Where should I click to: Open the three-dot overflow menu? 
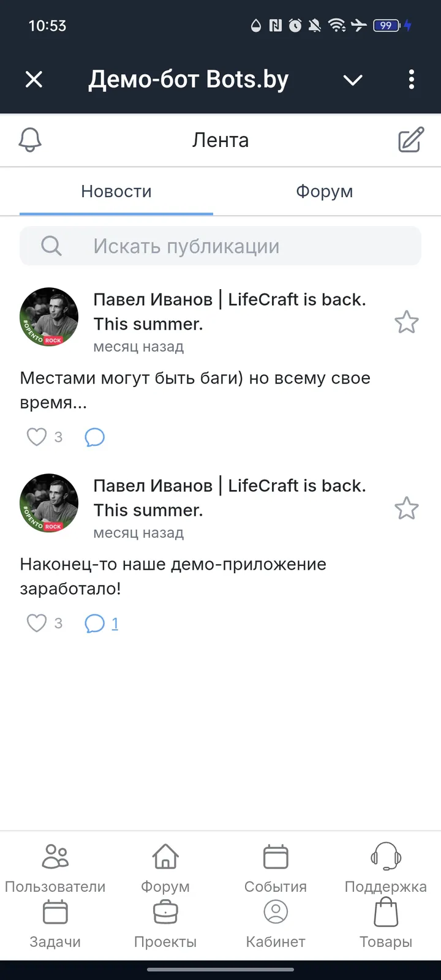pyautogui.click(x=411, y=80)
